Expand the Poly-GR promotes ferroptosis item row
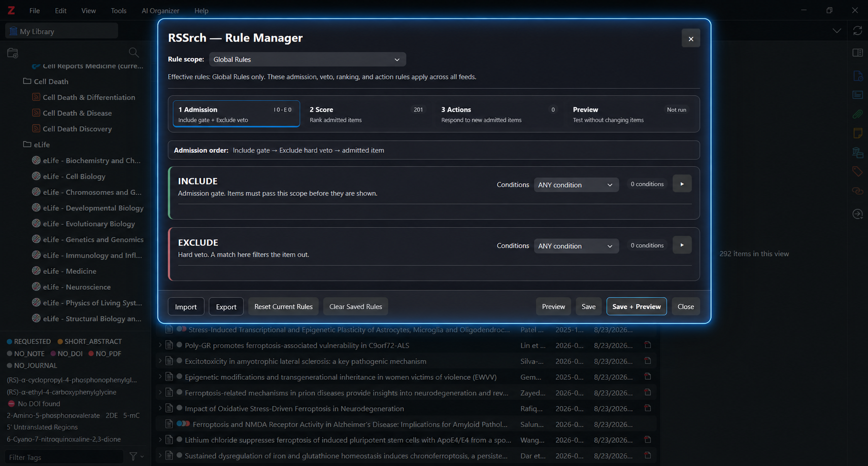868x466 pixels. pyautogui.click(x=160, y=345)
